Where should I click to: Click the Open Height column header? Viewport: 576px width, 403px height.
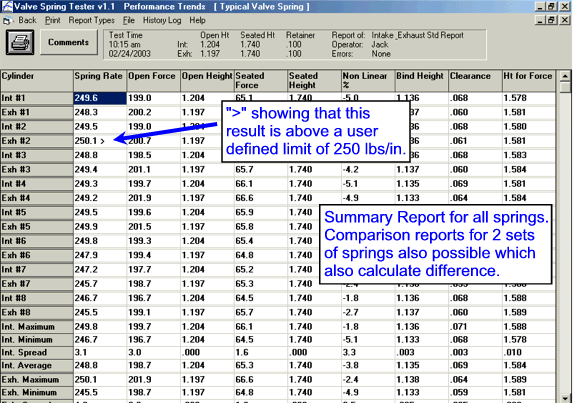pyautogui.click(x=207, y=80)
